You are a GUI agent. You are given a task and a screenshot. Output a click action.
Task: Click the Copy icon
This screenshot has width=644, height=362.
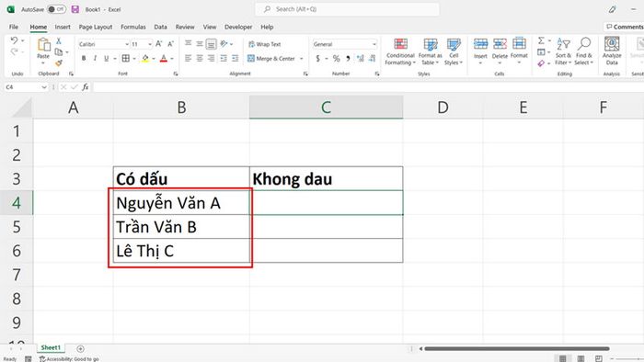pos(59,52)
